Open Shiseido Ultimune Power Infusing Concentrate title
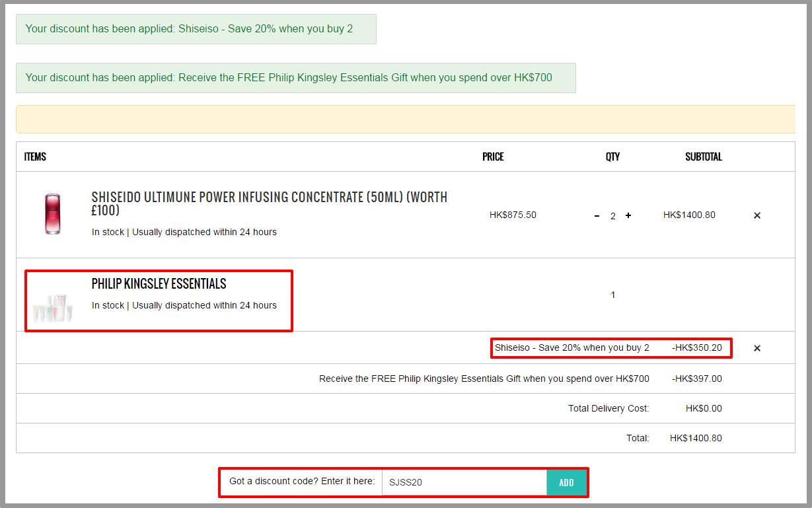The height and width of the screenshot is (508, 812). 270,204
